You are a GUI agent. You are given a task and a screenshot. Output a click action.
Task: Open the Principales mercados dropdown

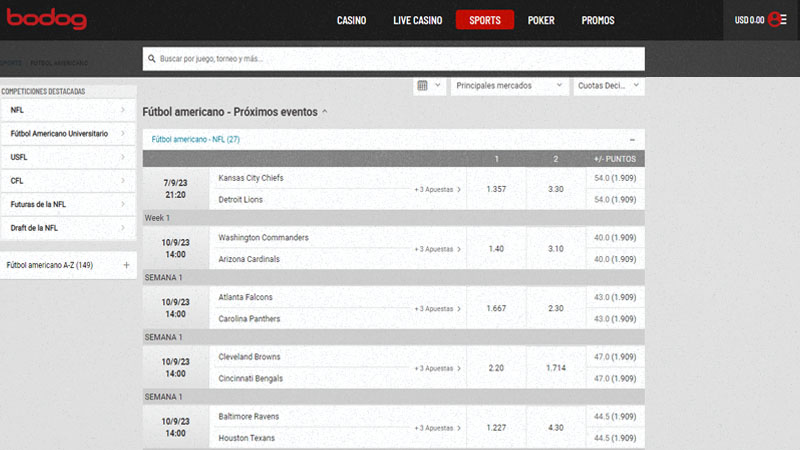click(507, 86)
